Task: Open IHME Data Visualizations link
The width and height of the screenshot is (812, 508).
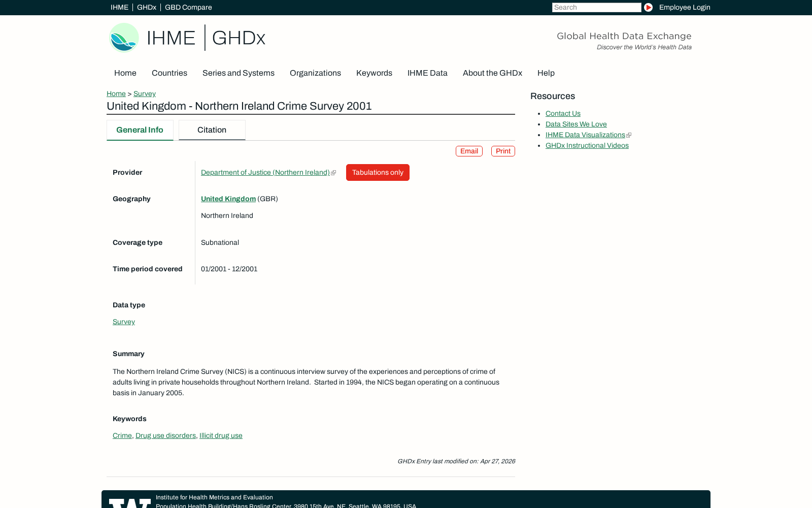Action: [x=585, y=135]
